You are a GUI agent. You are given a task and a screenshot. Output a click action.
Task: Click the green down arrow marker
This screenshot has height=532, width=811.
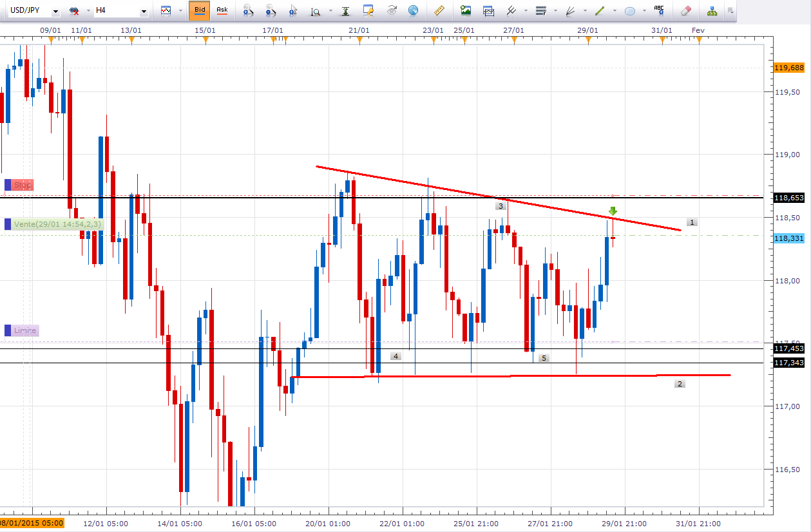click(x=613, y=211)
